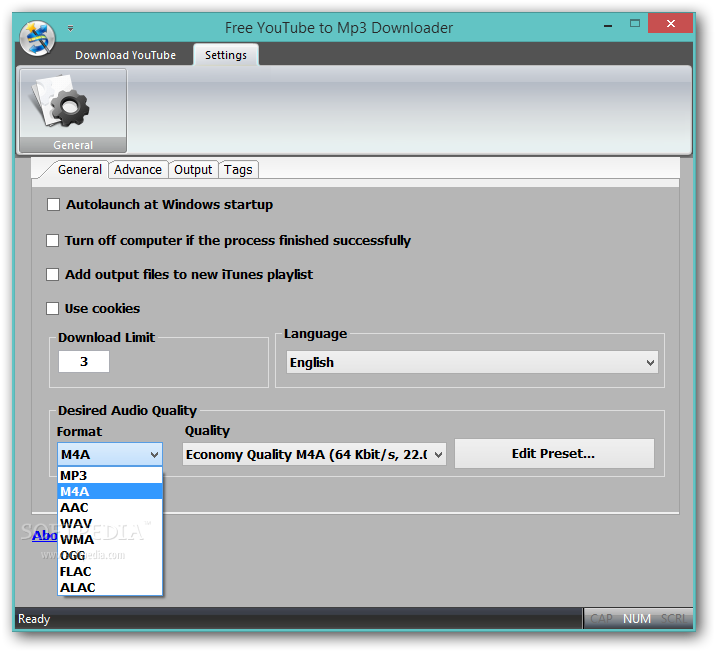Choose MP3 from the format list
Screen dimensions: 716x652
[110, 475]
